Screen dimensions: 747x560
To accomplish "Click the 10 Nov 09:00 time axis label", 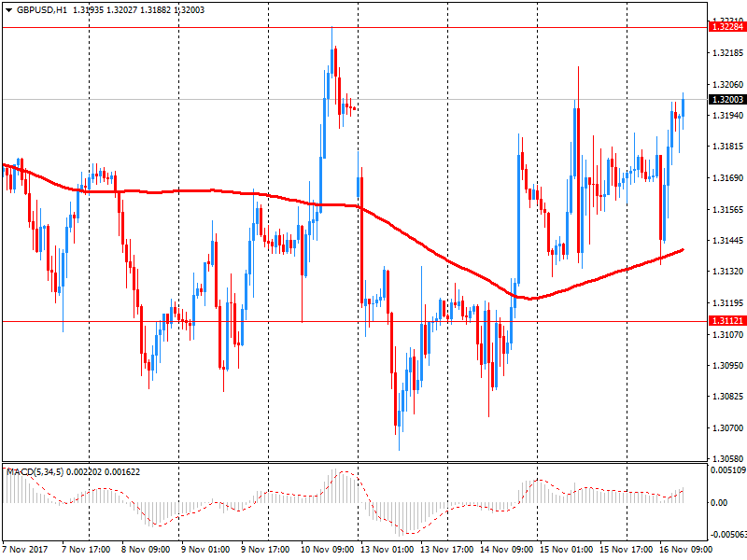I will pyautogui.click(x=328, y=550).
